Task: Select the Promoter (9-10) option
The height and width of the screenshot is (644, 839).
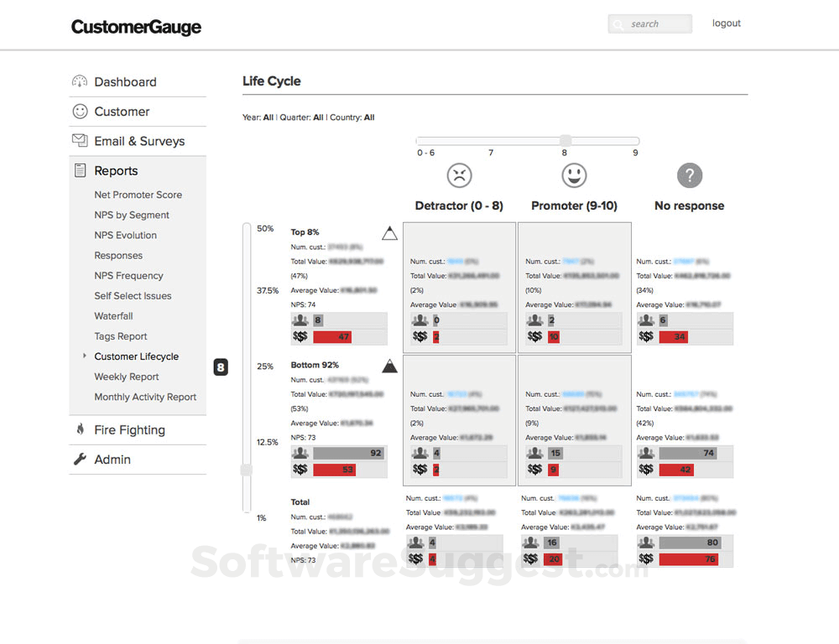Action: click(574, 205)
